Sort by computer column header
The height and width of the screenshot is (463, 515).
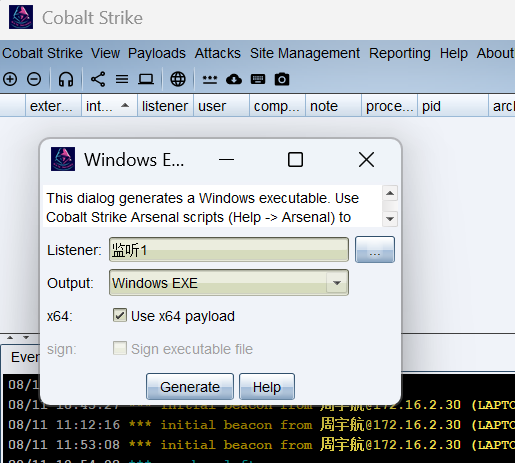click(277, 106)
